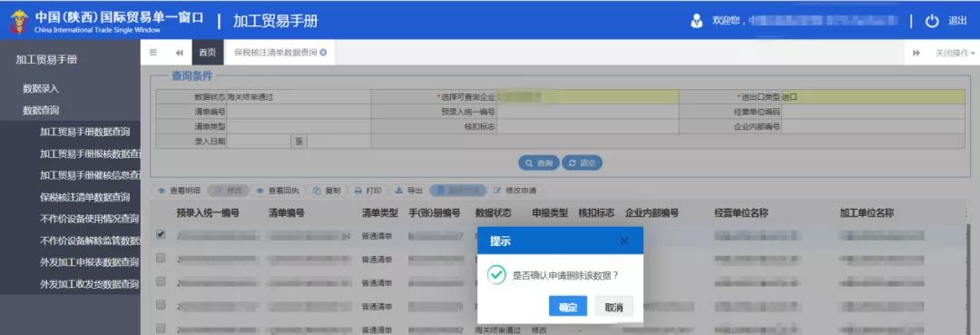Click the 加工贸易手册 sidebar heading
Viewport: 980px width, 335px height.
tap(46, 60)
